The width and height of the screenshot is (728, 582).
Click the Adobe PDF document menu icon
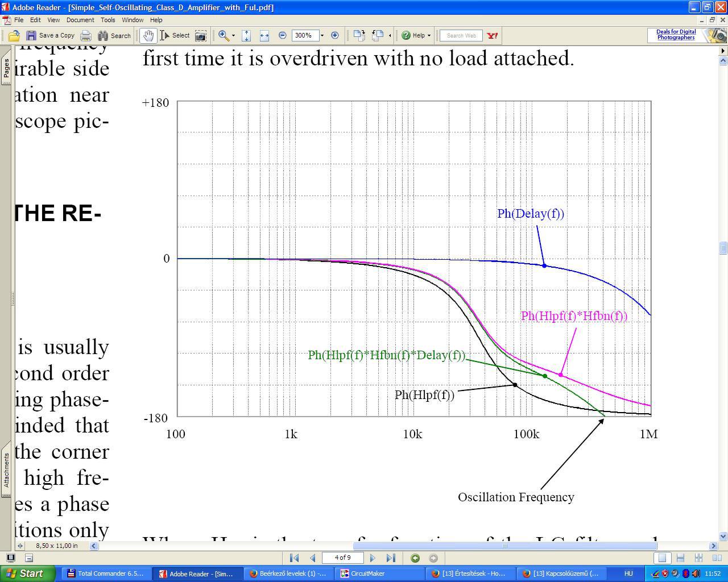click(6, 20)
